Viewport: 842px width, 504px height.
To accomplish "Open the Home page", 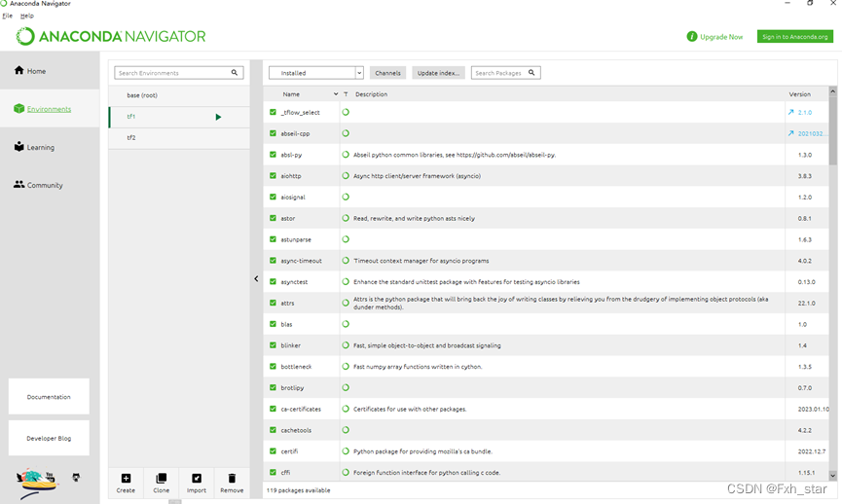I will click(29, 70).
